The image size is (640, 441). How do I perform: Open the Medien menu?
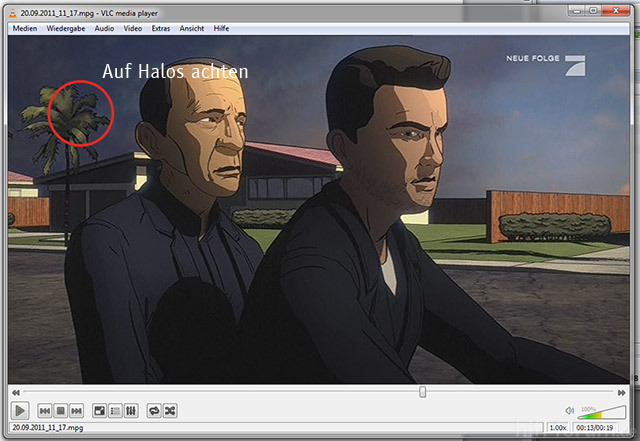[24, 29]
